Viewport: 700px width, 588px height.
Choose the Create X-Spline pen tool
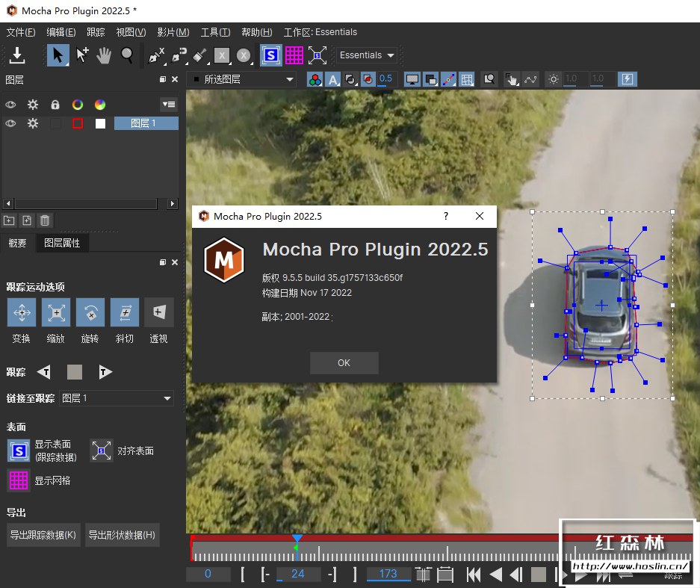[155, 55]
